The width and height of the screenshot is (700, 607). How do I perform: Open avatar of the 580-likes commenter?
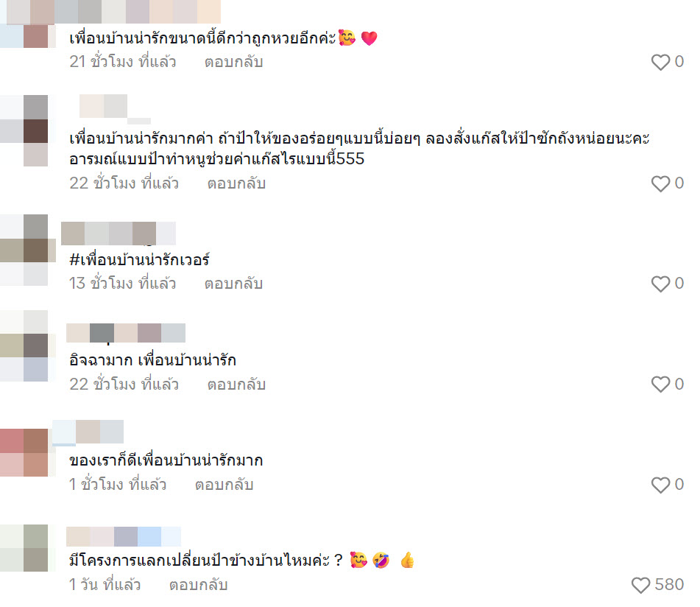[24, 548]
